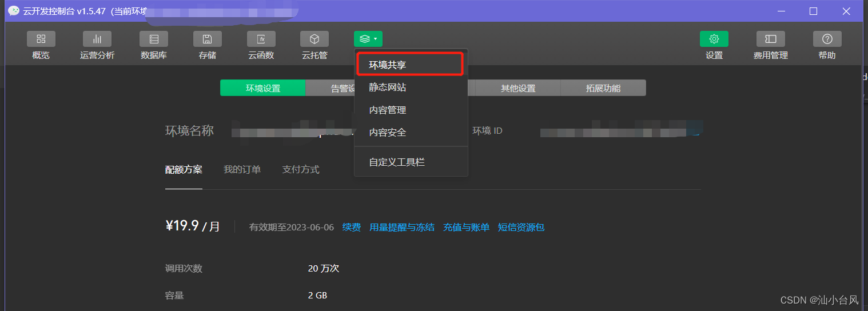This screenshot has width=868, height=311.
Task: Open 用量提醒与冻结 link
Action: click(x=402, y=227)
